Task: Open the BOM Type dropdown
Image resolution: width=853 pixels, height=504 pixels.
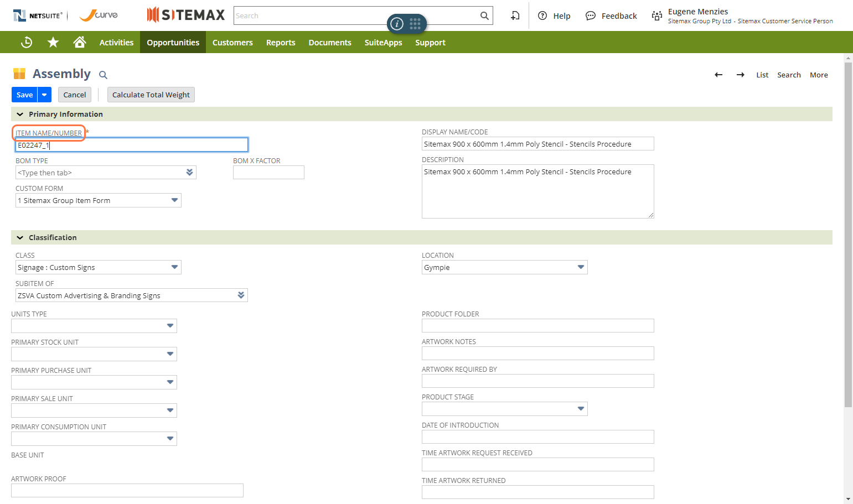Action: pos(189,172)
